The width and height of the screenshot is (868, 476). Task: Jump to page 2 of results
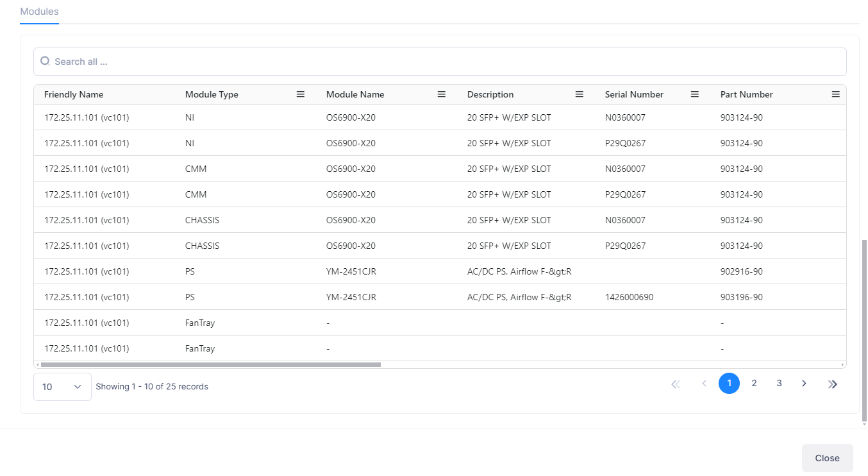754,384
